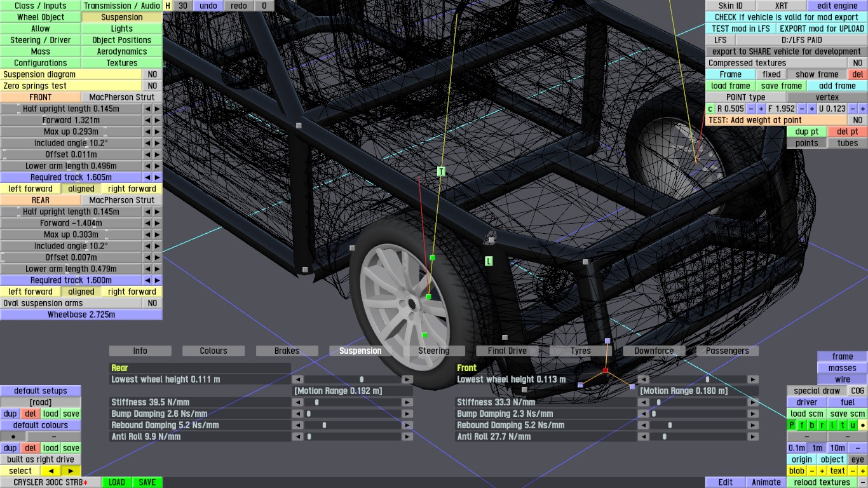The width and height of the screenshot is (868, 488).
Task: Click the L marker in the 3D view
Action: click(x=489, y=261)
